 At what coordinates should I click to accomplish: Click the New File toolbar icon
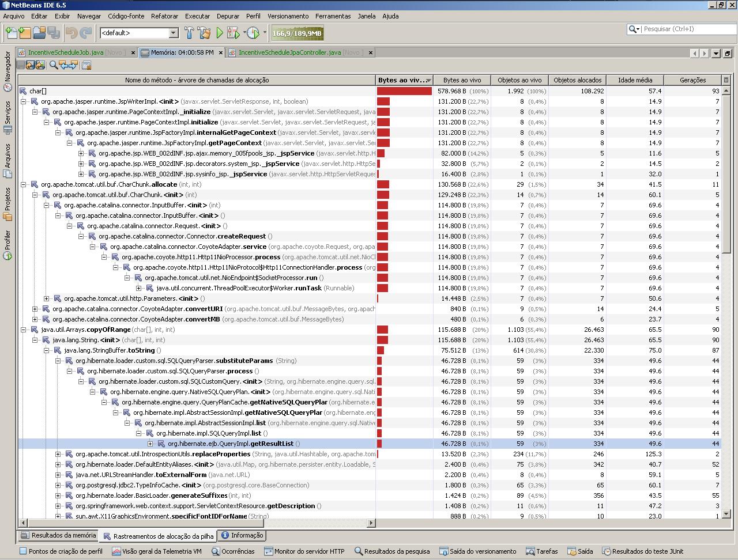coord(10,33)
